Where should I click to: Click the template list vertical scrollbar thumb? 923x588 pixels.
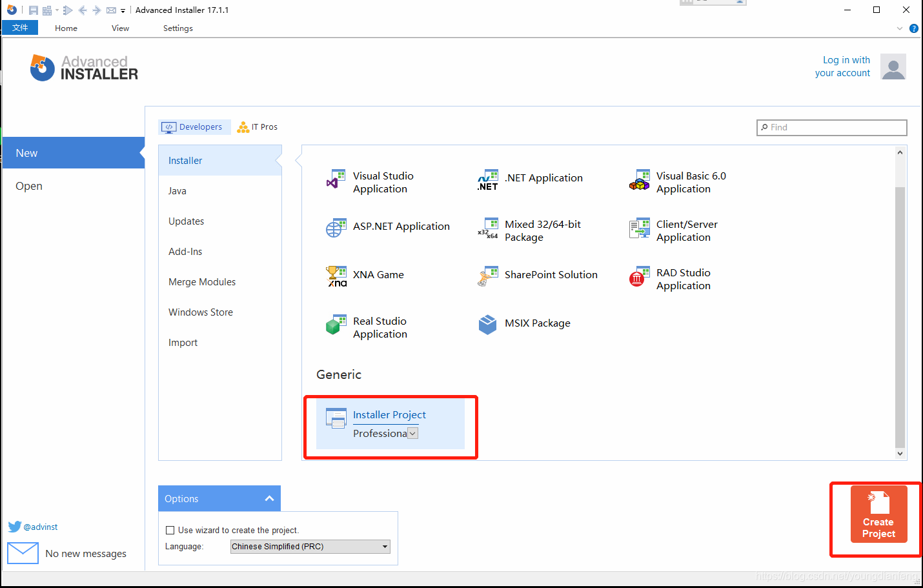click(x=900, y=317)
